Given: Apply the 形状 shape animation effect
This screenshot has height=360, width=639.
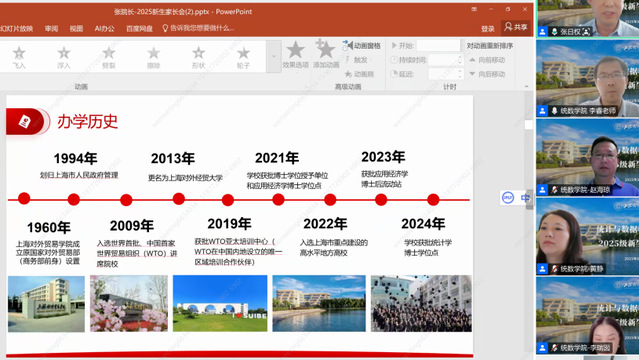Looking at the screenshot, I should point(198,57).
